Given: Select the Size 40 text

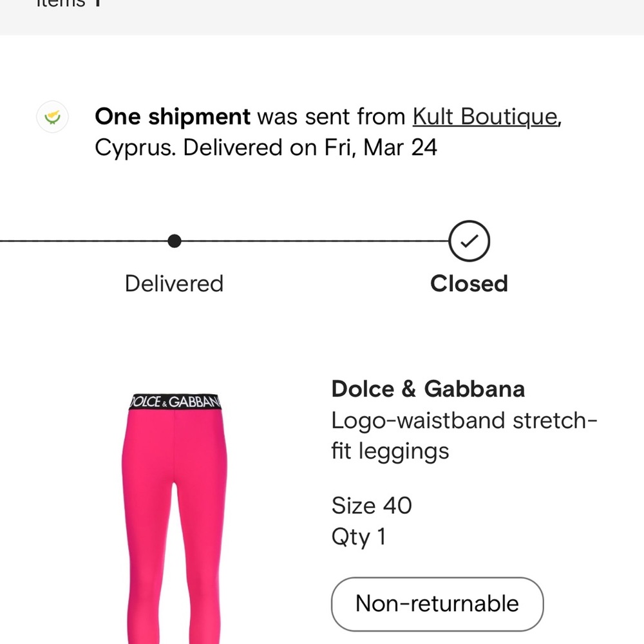Looking at the screenshot, I should pos(372,506).
